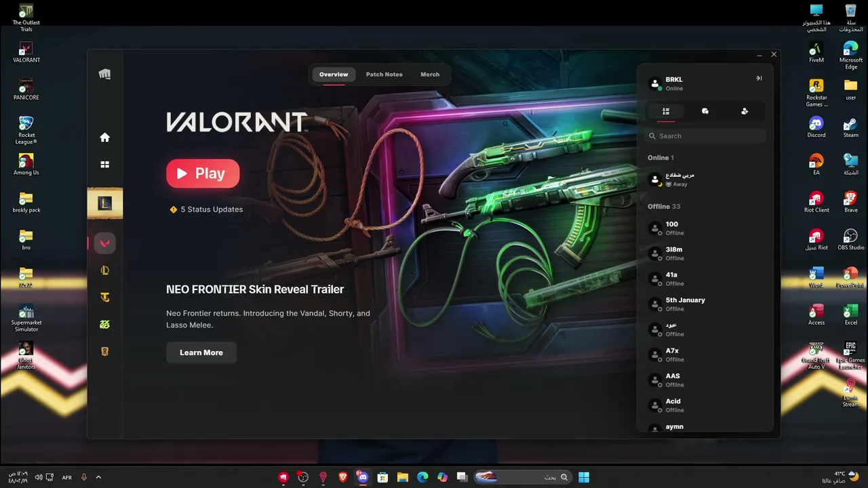
Task: Open Teamfight Tactics from the sidebar
Action: pos(104,298)
